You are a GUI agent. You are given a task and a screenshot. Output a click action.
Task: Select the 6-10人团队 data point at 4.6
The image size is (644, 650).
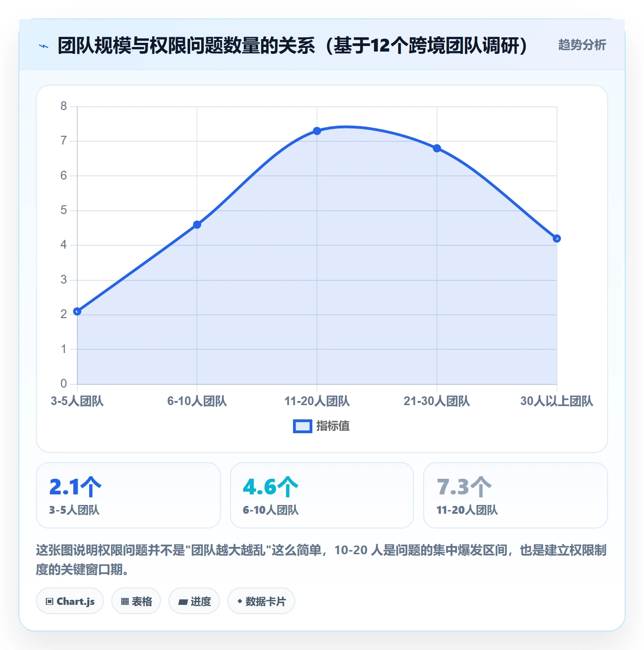[197, 225]
